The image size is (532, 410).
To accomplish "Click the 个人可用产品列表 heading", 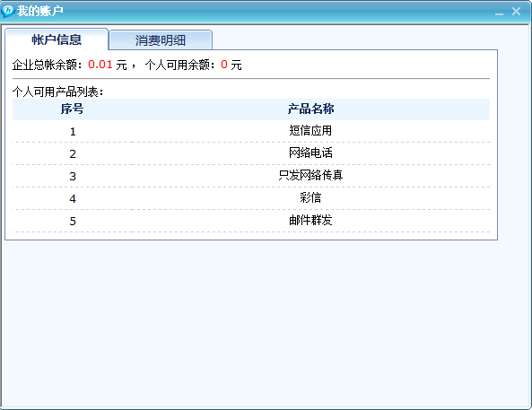I will coord(56,92).
